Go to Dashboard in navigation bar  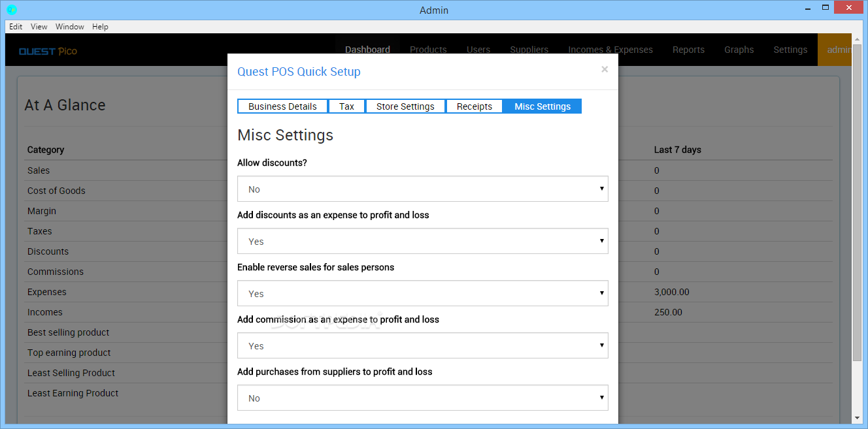pos(367,50)
